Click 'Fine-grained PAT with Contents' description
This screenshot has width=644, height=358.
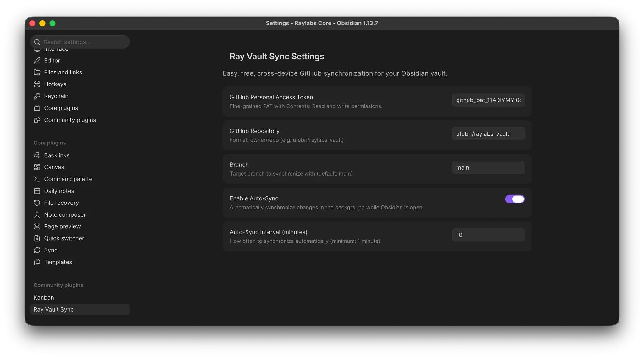tap(306, 106)
